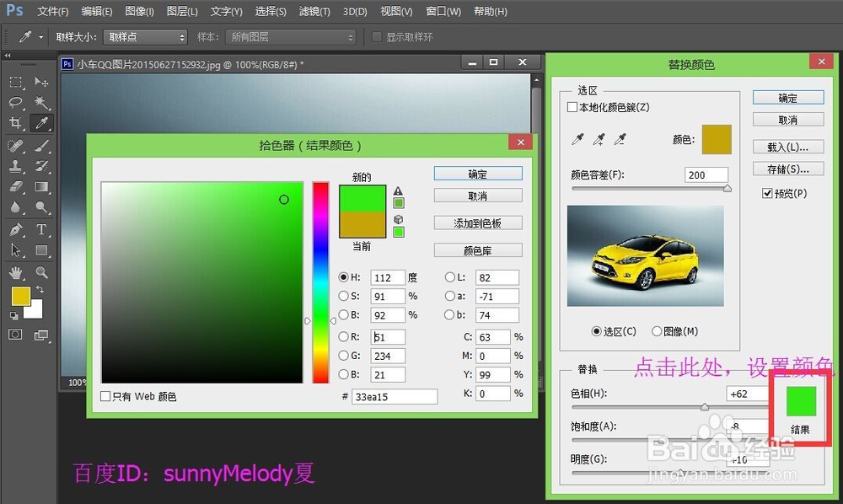
Task: Select the Clone Stamp tool
Action: pyautogui.click(x=15, y=166)
